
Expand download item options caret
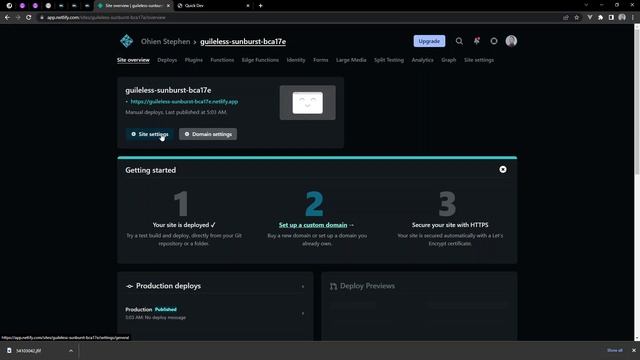pos(71,351)
